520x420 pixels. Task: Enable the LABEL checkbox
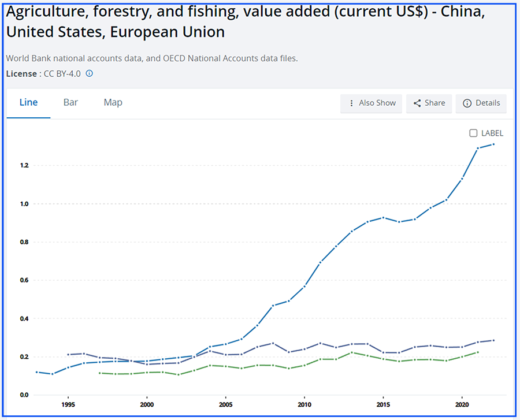473,133
